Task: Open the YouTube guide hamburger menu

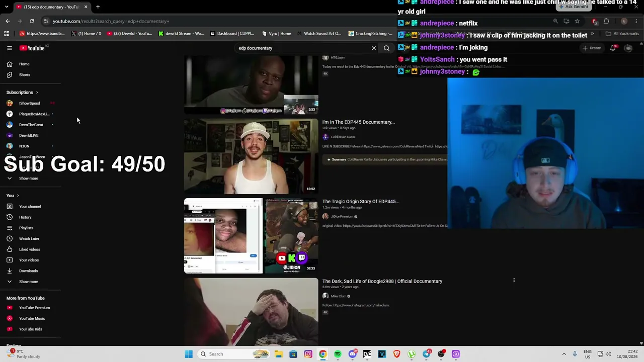Action: tap(10, 48)
